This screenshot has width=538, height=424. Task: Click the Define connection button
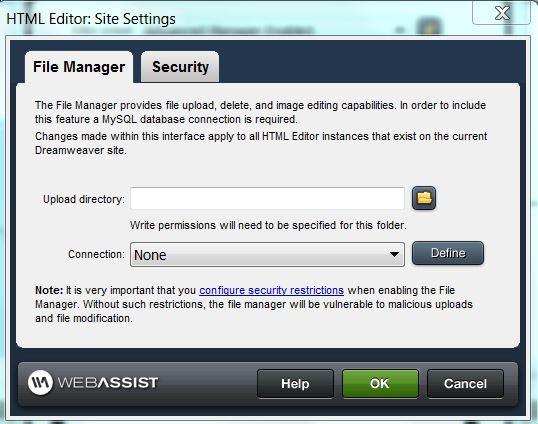tap(448, 253)
